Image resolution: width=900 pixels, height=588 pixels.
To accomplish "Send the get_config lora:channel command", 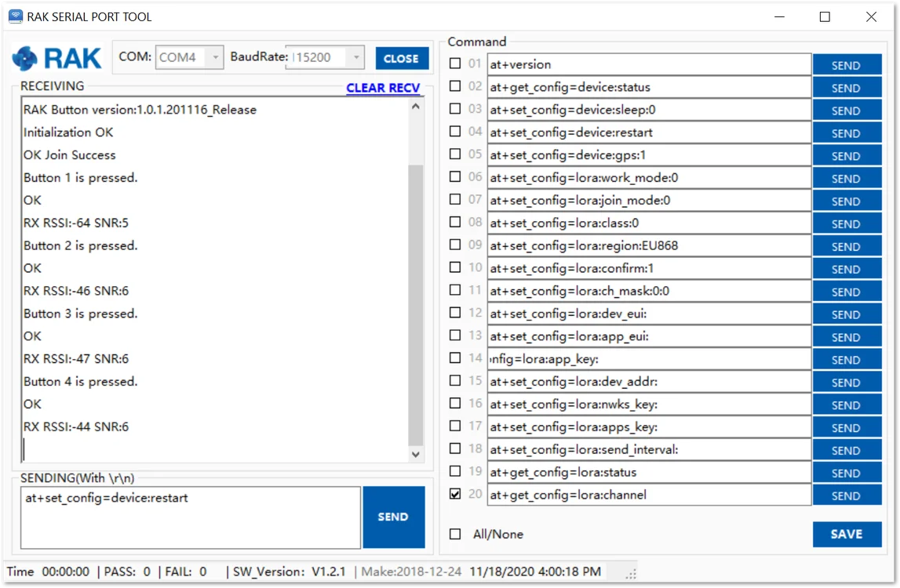I will point(847,495).
